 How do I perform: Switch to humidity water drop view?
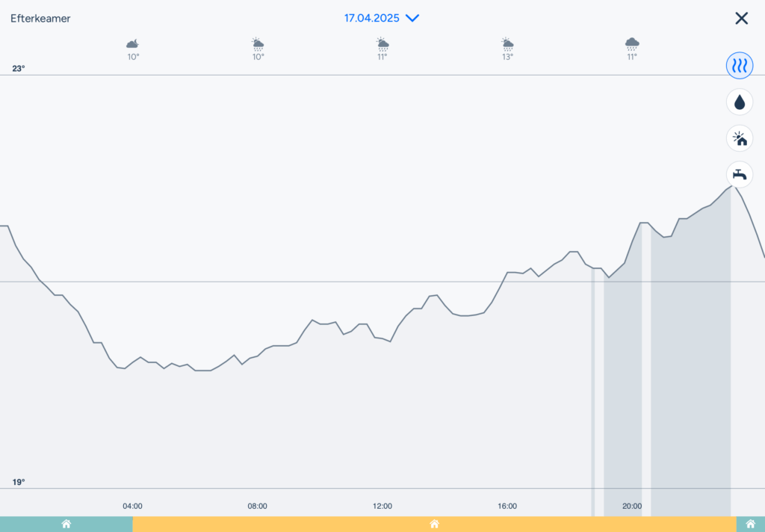(x=740, y=102)
